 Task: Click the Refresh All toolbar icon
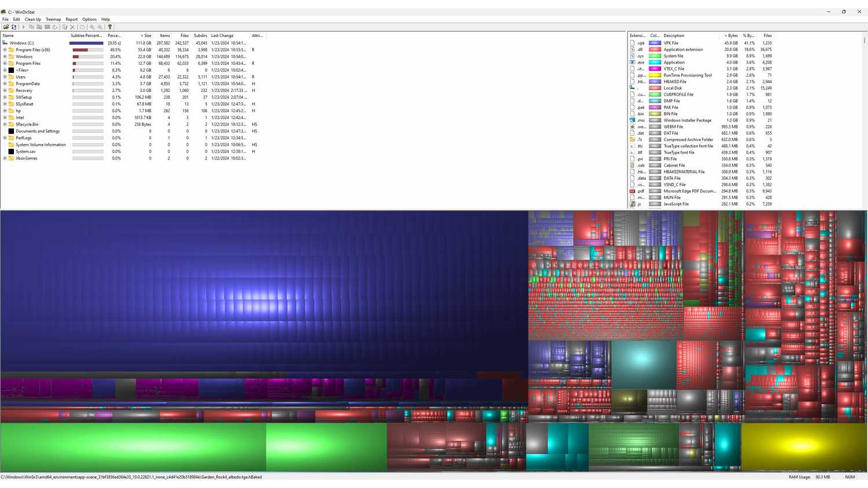click(x=14, y=27)
